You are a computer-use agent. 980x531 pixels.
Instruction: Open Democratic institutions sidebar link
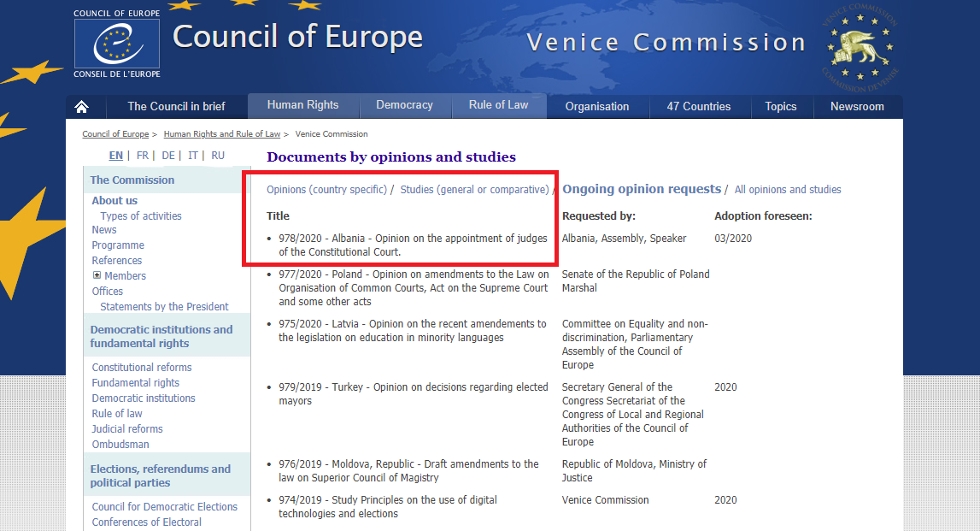click(x=144, y=398)
